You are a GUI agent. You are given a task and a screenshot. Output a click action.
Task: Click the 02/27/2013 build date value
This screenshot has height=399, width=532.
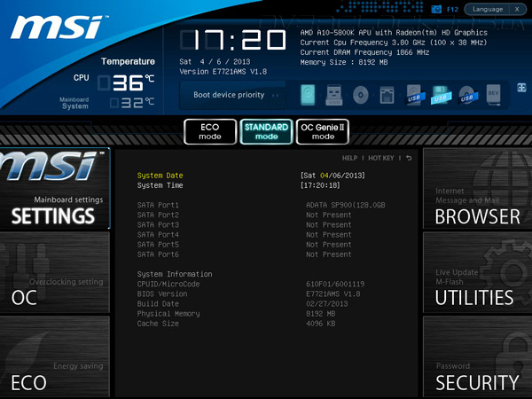point(326,303)
